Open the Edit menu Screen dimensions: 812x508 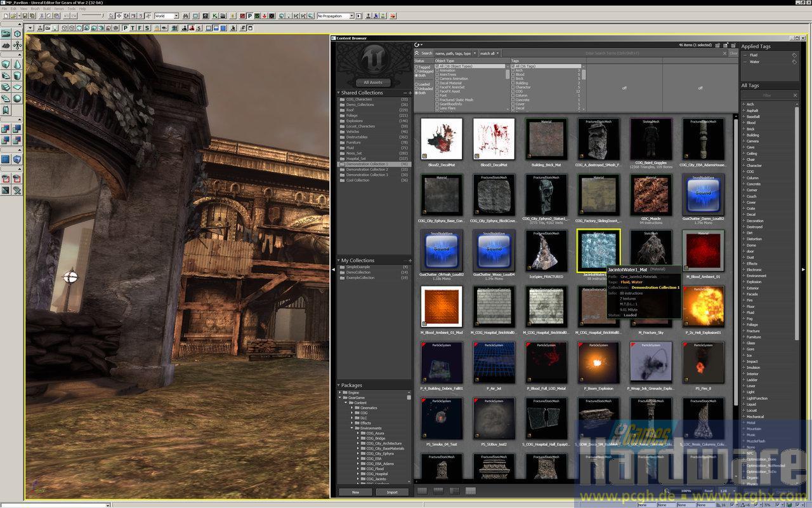13,9
